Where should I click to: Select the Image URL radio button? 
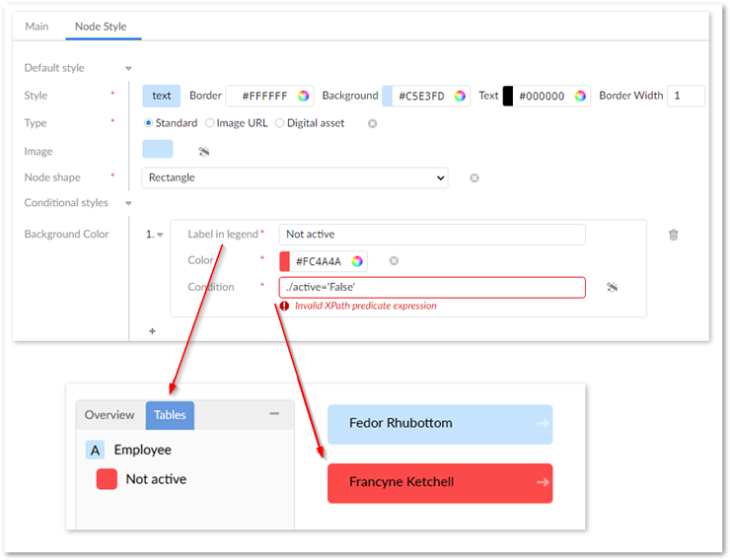click(x=210, y=123)
